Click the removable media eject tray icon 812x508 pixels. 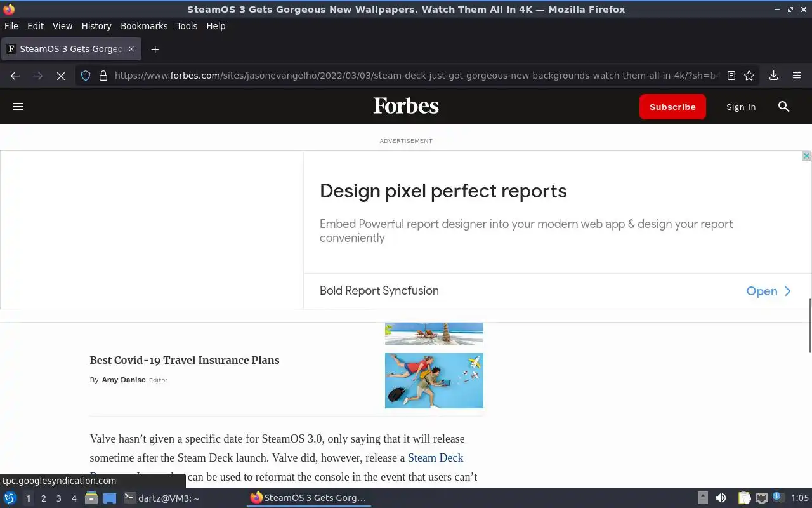[703, 498]
